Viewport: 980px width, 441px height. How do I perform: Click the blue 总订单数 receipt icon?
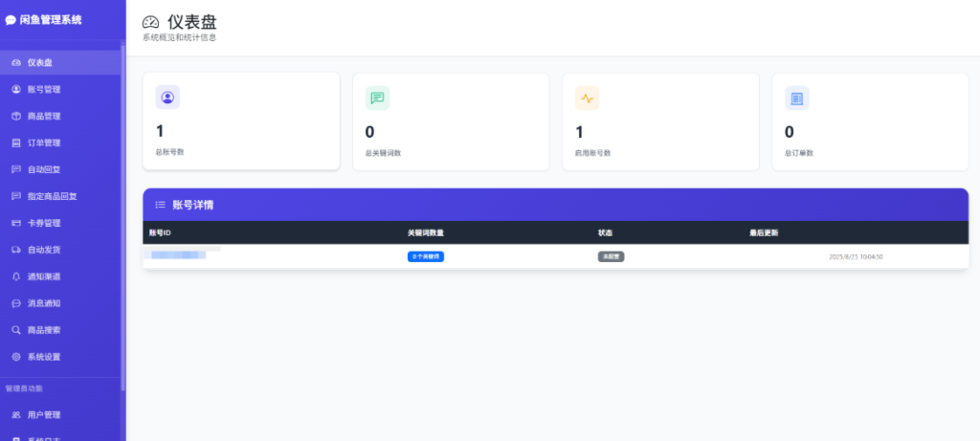[x=796, y=98]
